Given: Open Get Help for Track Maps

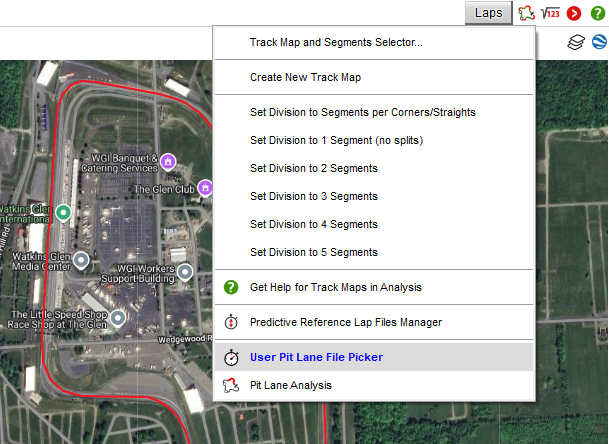Looking at the screenshot, I should pos(335,287).
